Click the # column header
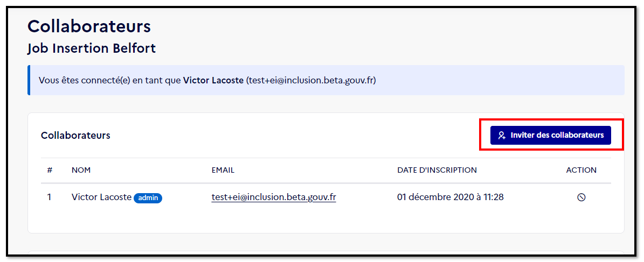644x262 pixels. (x=50, y=170)
